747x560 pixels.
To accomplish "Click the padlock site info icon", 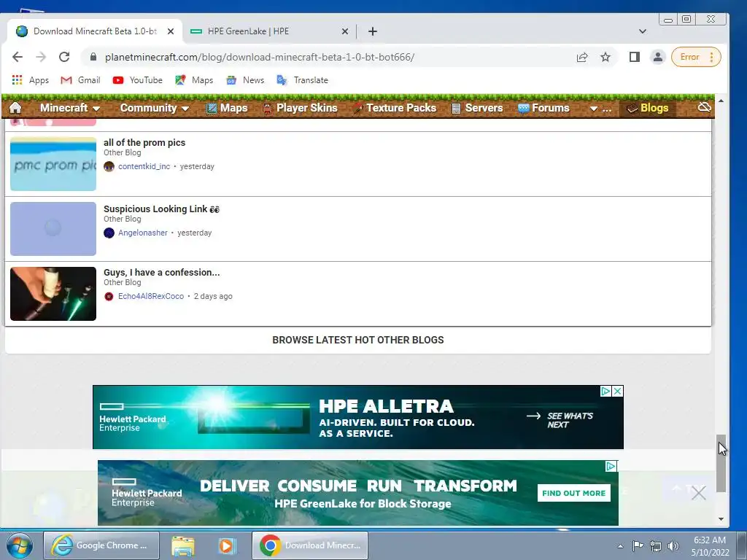I will 93,57.
